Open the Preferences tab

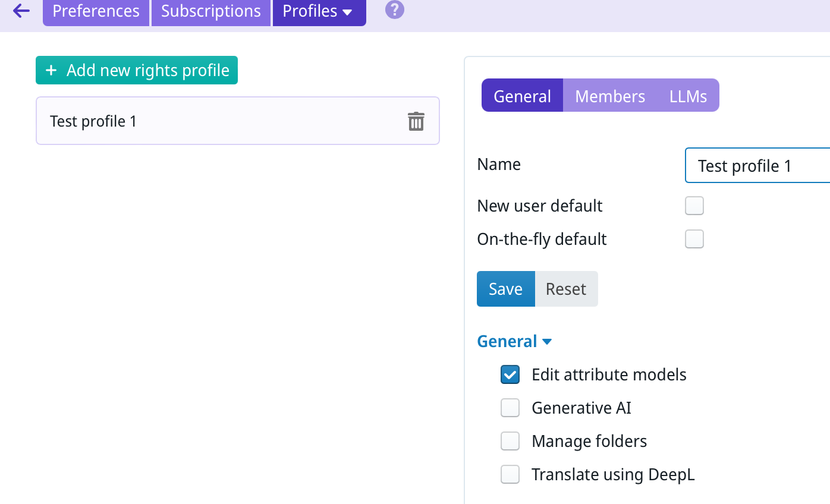point(96,12)
